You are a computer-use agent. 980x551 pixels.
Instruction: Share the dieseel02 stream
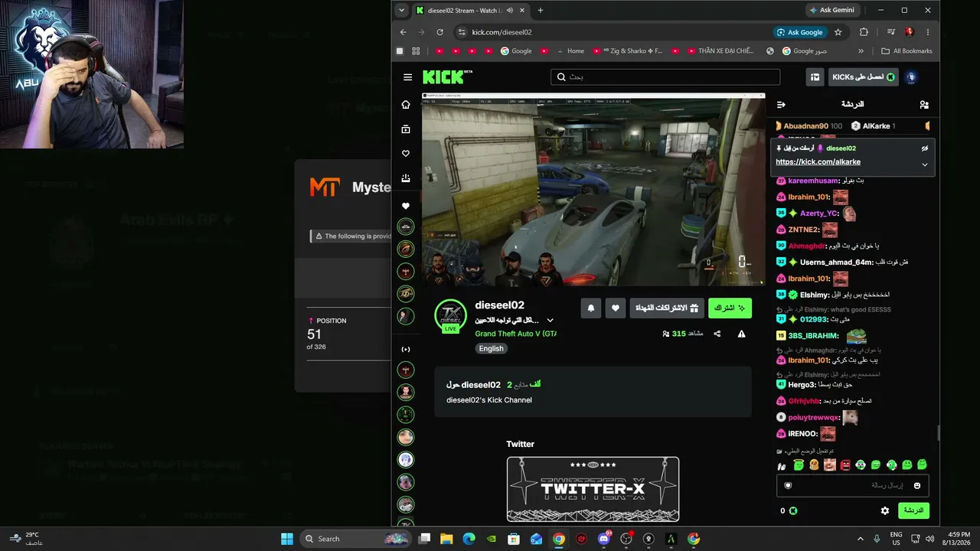[717, 334]
